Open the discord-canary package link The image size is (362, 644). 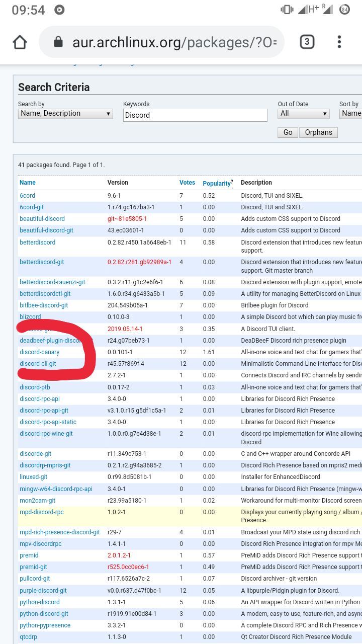(40, 352)
